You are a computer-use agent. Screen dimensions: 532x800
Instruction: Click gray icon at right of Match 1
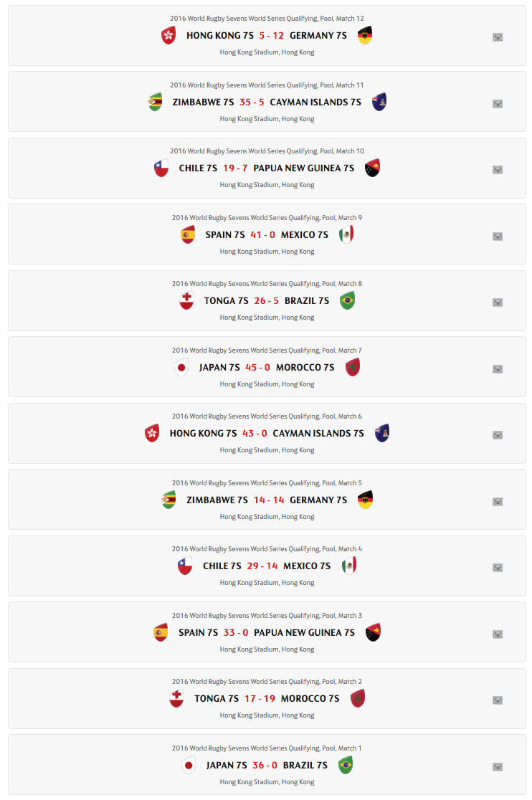[498, 766]
